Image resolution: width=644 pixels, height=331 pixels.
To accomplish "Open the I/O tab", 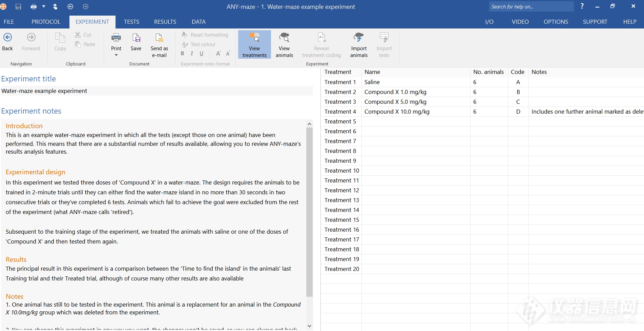I will [x=489, y=22].
